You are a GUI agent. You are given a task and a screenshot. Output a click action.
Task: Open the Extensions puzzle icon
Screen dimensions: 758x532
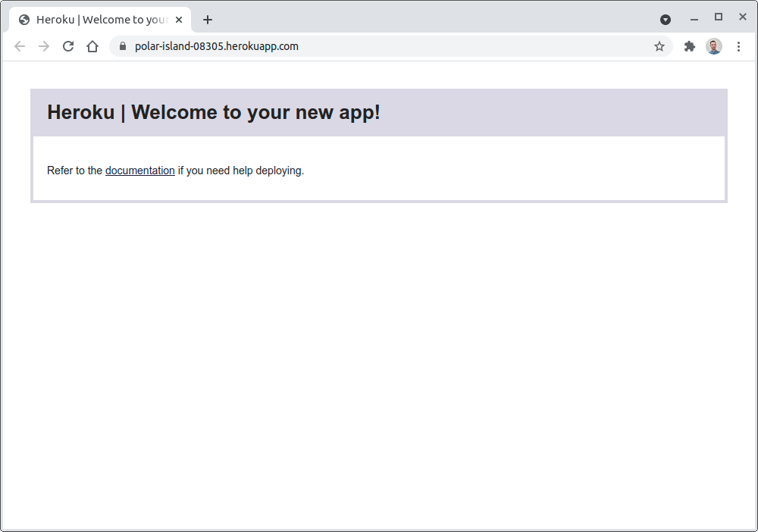click(690, 46)
